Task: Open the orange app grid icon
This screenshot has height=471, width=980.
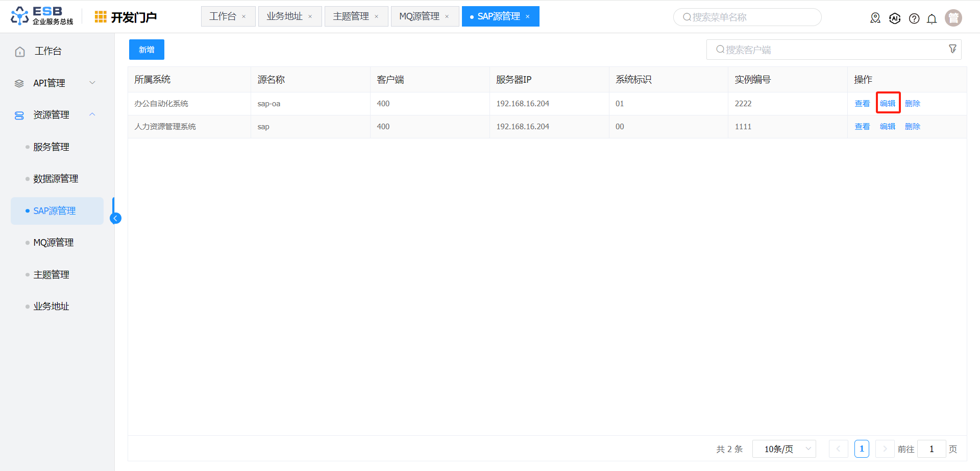Action: point(101,17)
